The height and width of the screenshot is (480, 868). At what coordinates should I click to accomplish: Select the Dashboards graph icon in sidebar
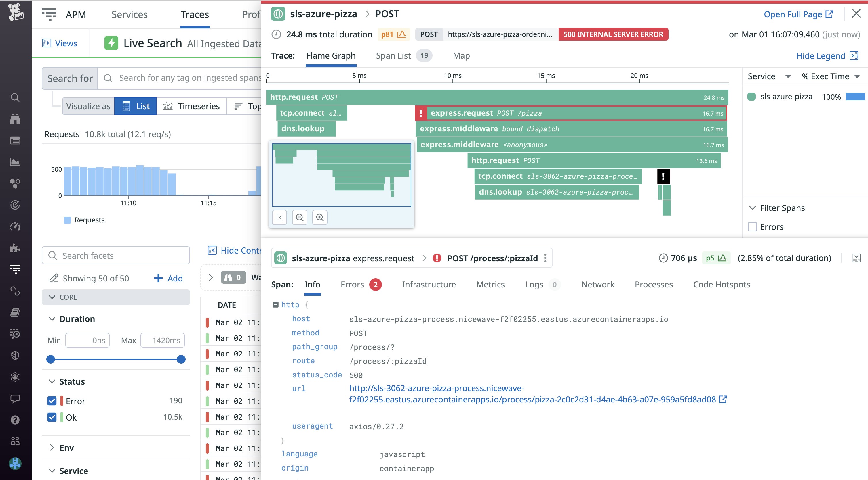[x=15, y=162]
